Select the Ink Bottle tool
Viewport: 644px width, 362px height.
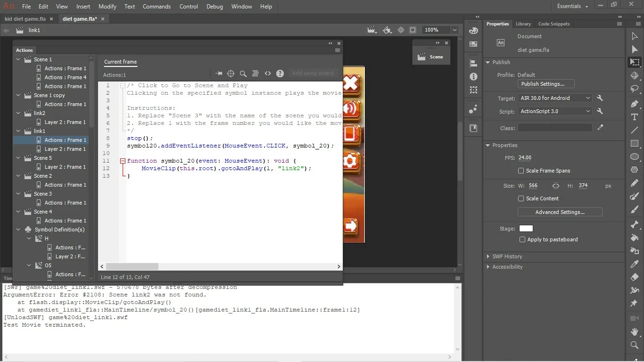pos(635,252)
